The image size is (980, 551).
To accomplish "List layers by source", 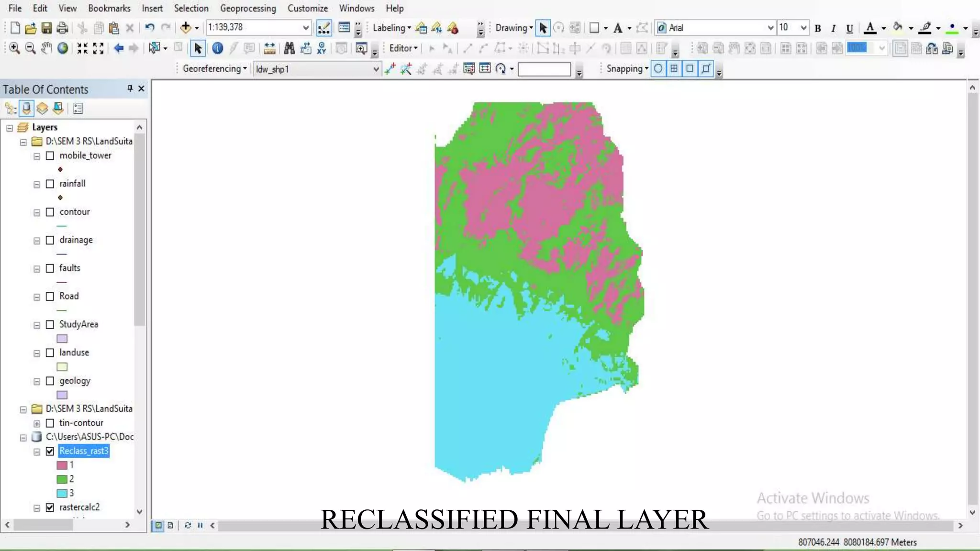I will coord(26,109).
